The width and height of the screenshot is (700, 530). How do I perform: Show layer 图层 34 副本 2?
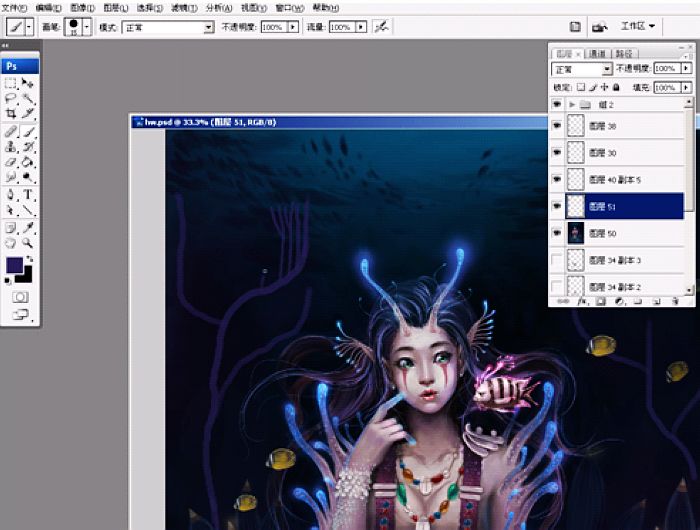(557, 286)
